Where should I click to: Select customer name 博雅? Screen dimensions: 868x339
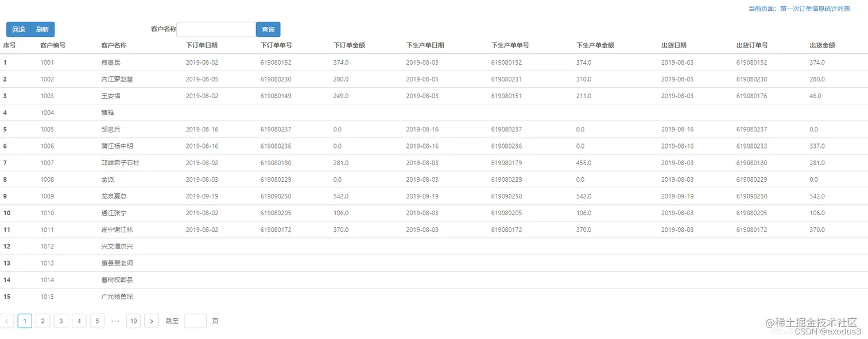(107, 112)
